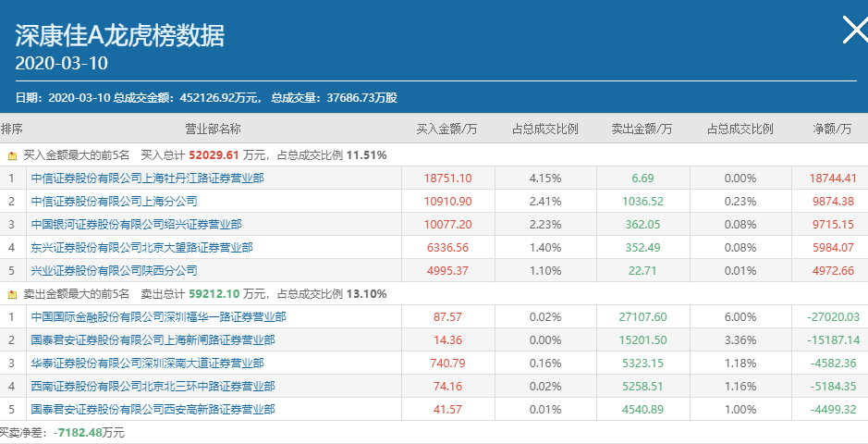868x444 pixels.
Task: Click net amount 18744.41 cell
Action: click(833, 179)
